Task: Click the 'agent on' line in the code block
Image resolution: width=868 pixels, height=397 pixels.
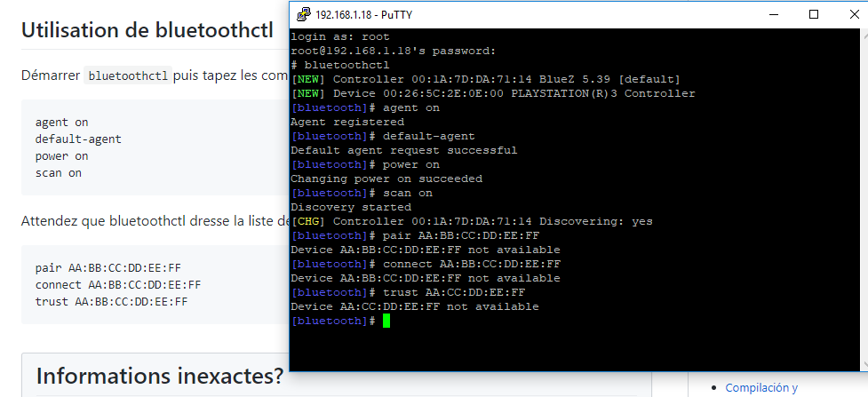Action: click(x=61, y=123)
